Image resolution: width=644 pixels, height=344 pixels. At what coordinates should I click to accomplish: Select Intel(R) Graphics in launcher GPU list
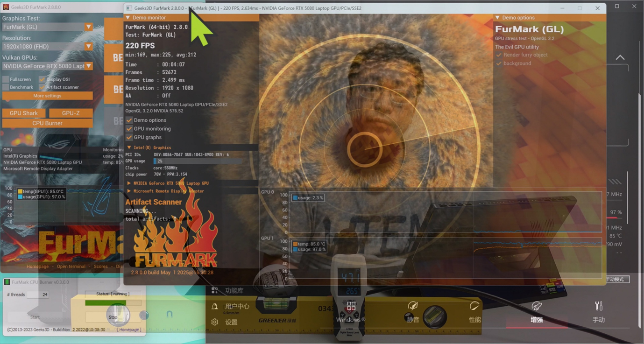(20, 156)
